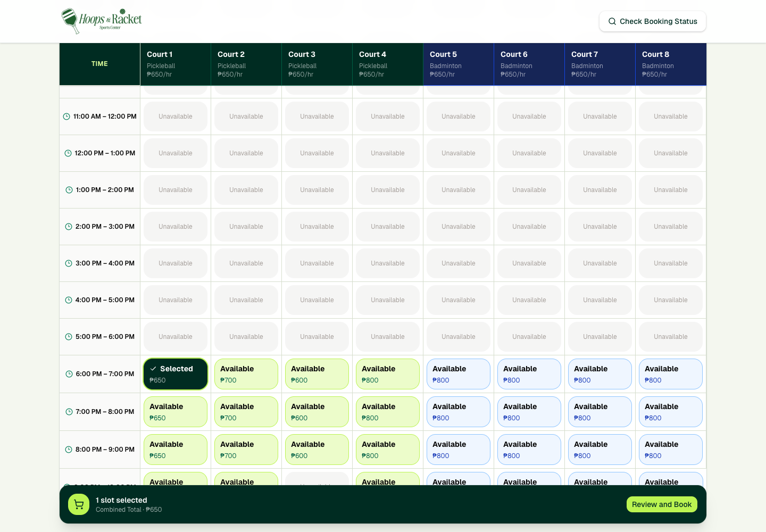
Task: Select Court 5 slot at 6:00 PM – 7:00 PM
Action: pyautogui.click(x=459, y=374)
